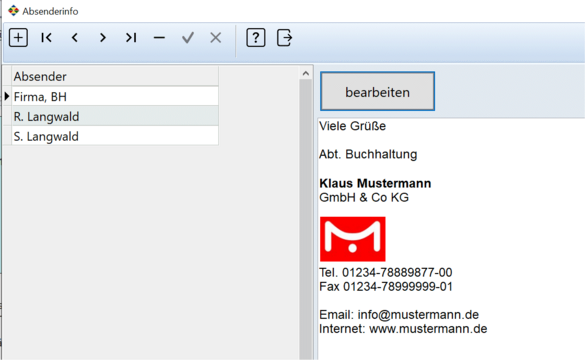Select the Firma, BH sender row
585x360 pixels.
point(115,97)
